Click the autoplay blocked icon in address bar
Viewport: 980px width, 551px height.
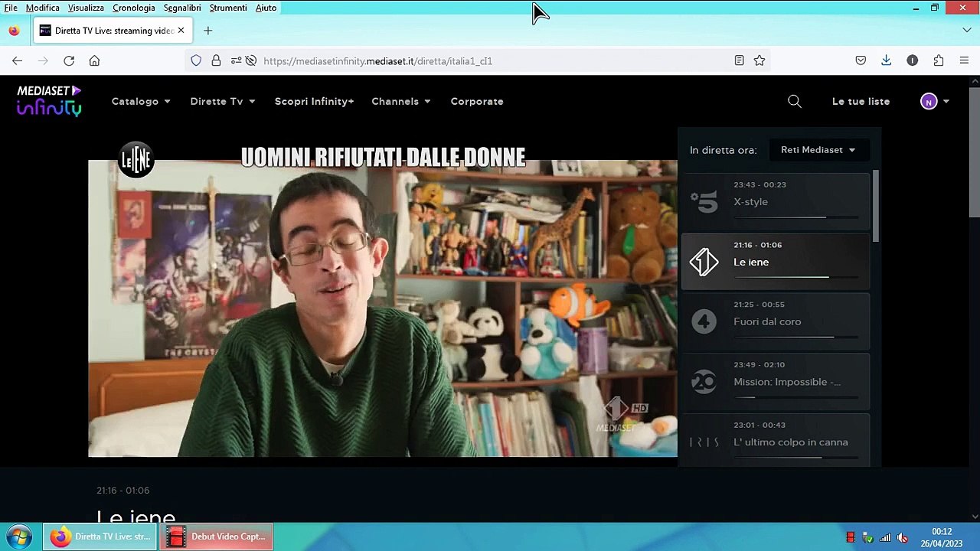pyautogui.click(x=250, y=60)
